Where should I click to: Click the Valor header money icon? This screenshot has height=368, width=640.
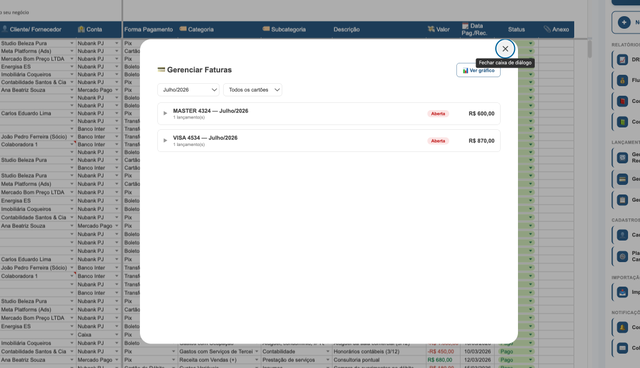431,29
